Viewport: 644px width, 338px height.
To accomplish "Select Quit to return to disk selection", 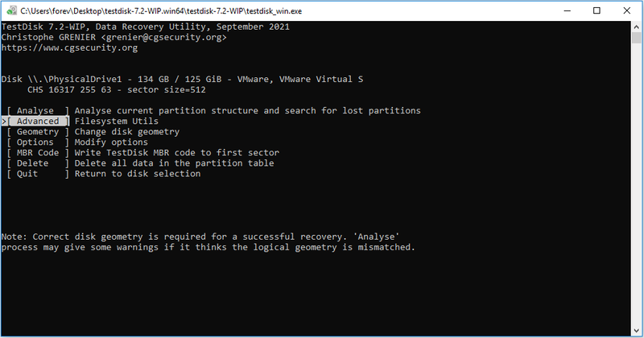I will [38, 174].
